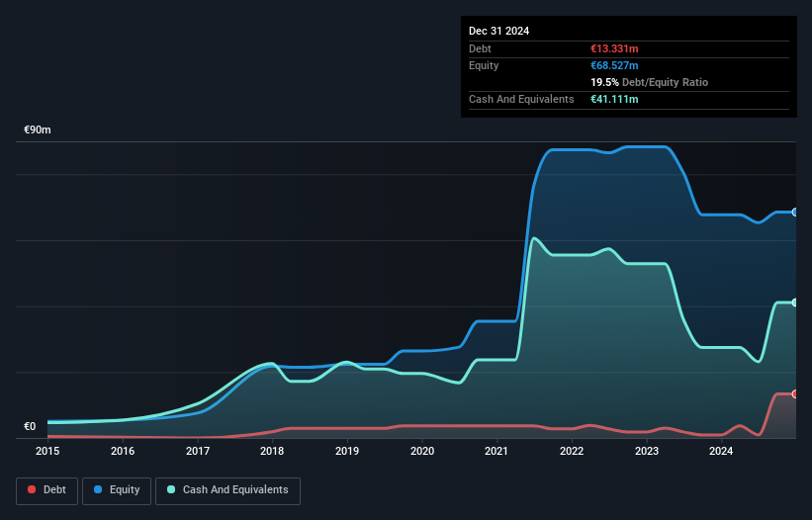Click the €0 y-axis label
This screenshot has height=520, width=812.
coord(30,426)
